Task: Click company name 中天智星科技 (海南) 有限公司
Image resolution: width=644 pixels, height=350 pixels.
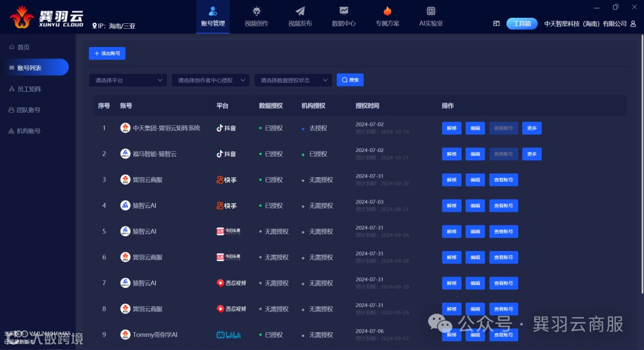Action: [586, 24]
